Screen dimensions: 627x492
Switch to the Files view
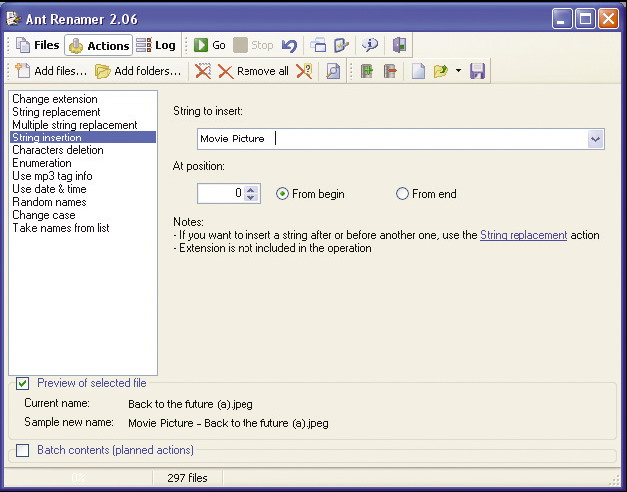point(37,45)
